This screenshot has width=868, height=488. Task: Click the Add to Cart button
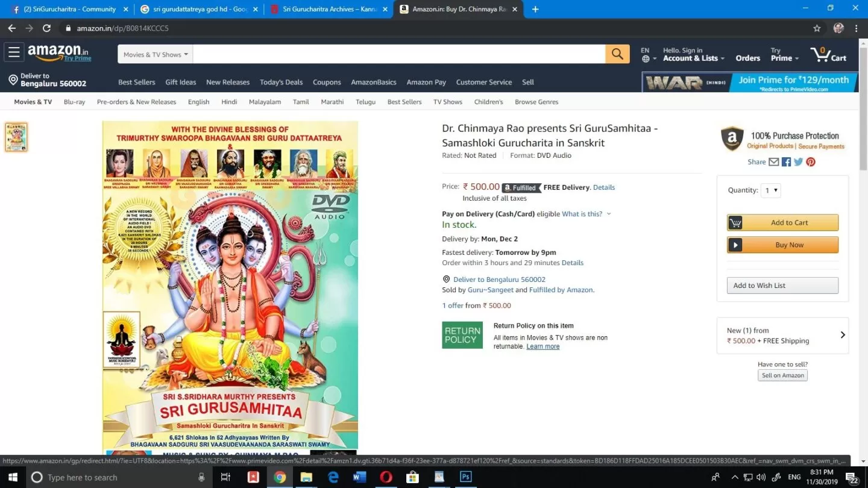click(782, 222)
